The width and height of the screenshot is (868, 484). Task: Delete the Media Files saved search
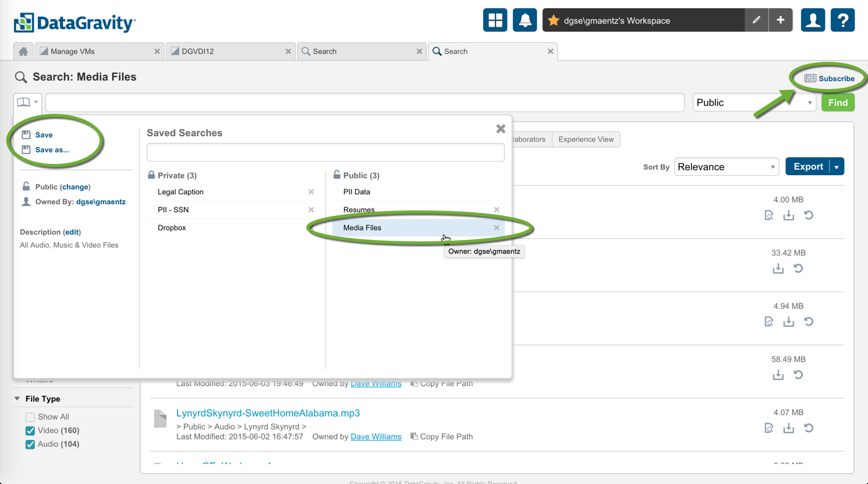click(496, 228)
